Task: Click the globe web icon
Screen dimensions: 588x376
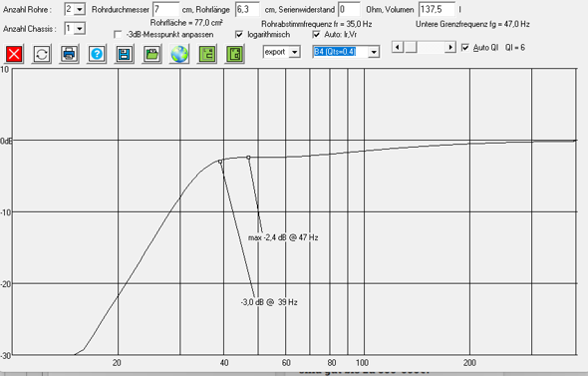Action: pyautogui.click(x=179, y=54)
